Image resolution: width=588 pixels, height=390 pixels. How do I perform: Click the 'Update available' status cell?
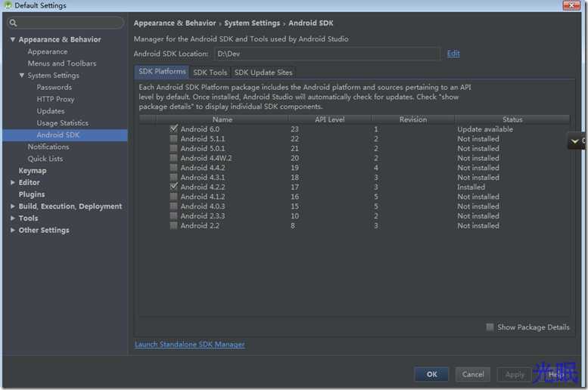click(x=485, y=129)
